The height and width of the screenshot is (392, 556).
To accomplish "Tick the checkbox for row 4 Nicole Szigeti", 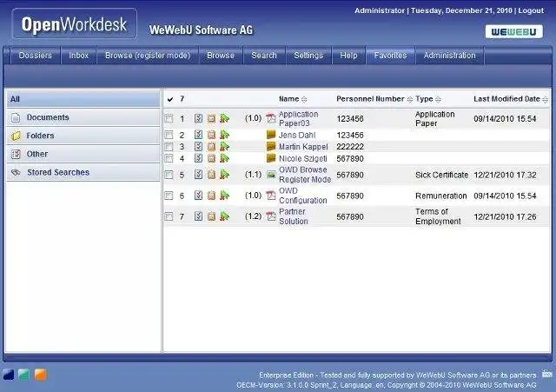I will (x=169, y=158).
